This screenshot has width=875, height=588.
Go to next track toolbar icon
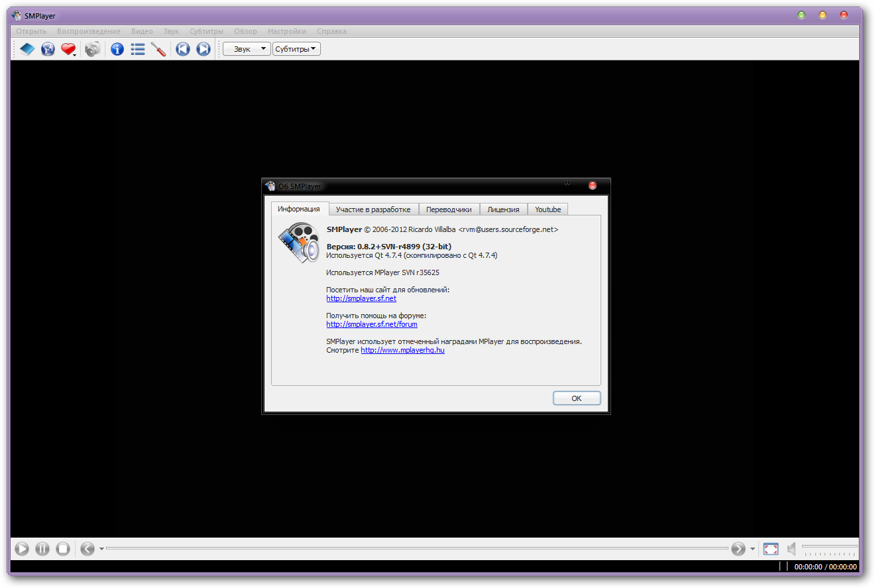(204, 49)
